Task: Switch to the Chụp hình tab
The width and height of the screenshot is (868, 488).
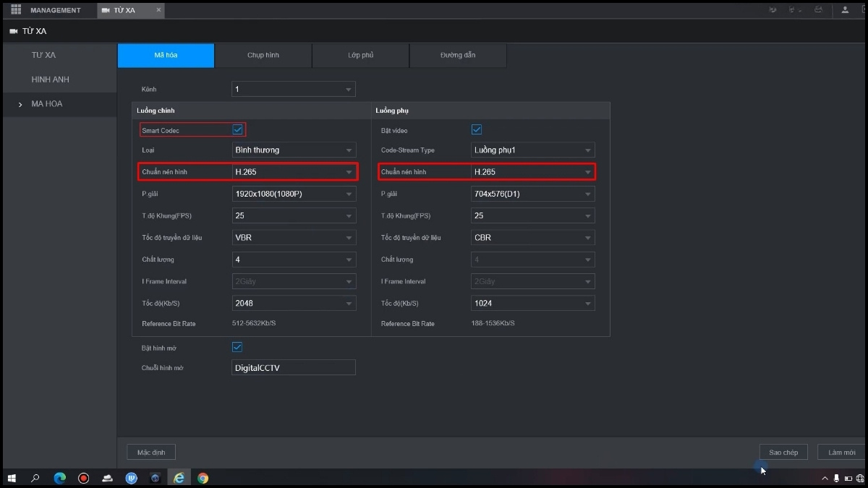Action: (x=263, y=56)
